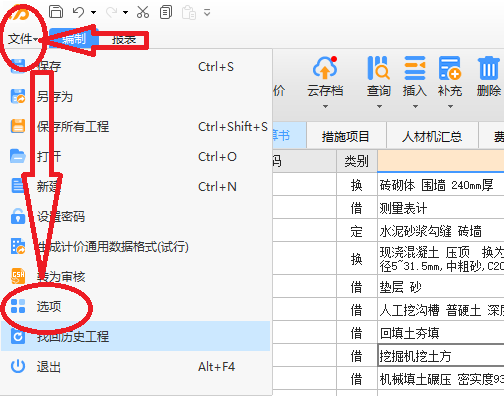Click the 插入 insert rows icon
The image size is (504, 396).
(x=415, y=68)
